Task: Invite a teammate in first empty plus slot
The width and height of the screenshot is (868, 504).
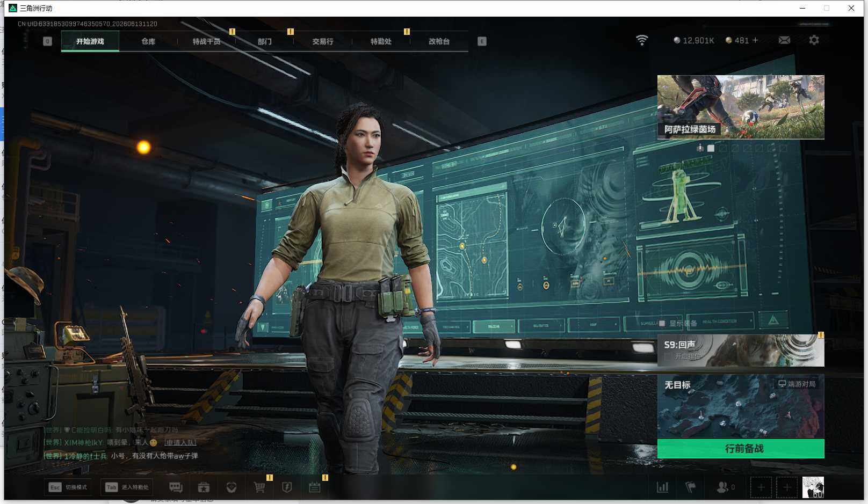Action: click(x=761, y=487)
